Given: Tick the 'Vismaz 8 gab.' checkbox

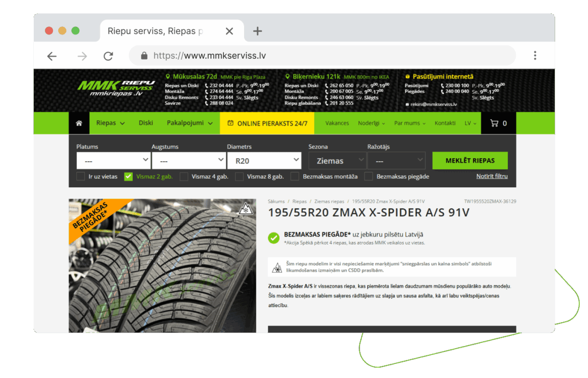Looking at the screenshot, I should click(240, 176).
